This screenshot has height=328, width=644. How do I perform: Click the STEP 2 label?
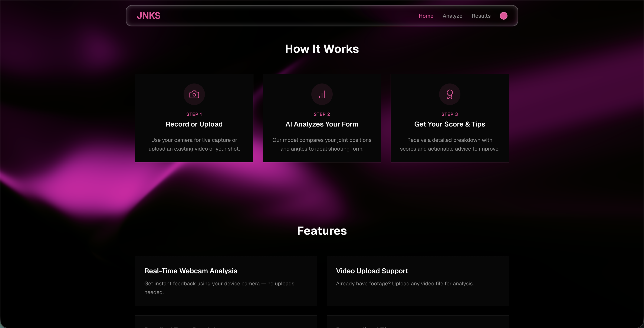point(322,114)
